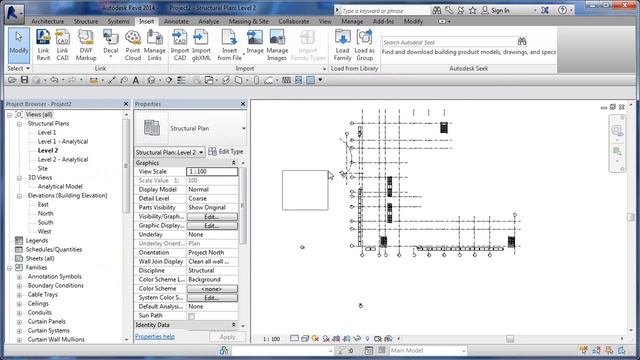Open Manage Images
The height and width of the screenshot is (360, 640).
point(277,45)
